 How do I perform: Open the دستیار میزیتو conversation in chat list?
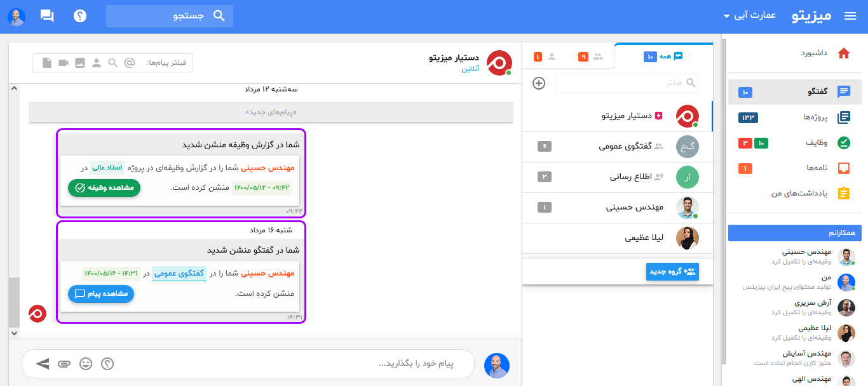617,116
